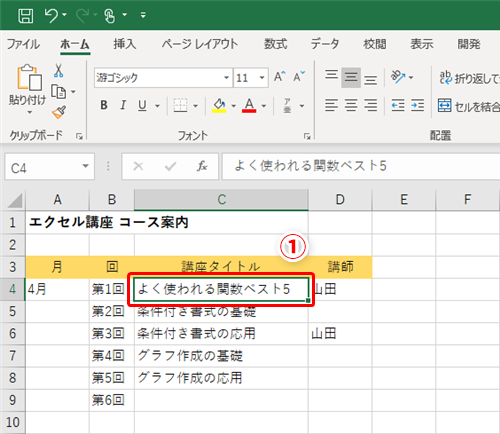Switch to the 開発 tab
This screenshot has width=500, height=434.
pyautogui.click(x=469, y=44)
